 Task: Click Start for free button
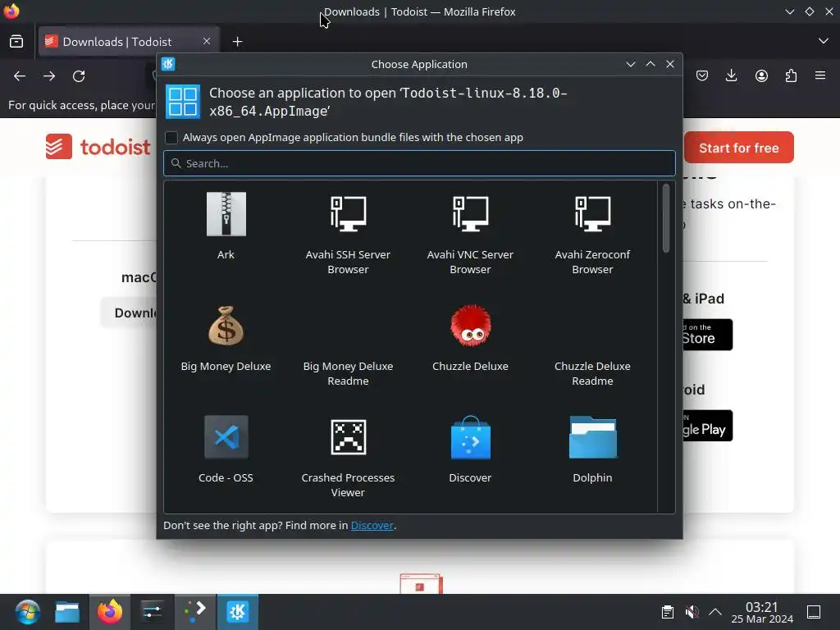coord(739,148)
